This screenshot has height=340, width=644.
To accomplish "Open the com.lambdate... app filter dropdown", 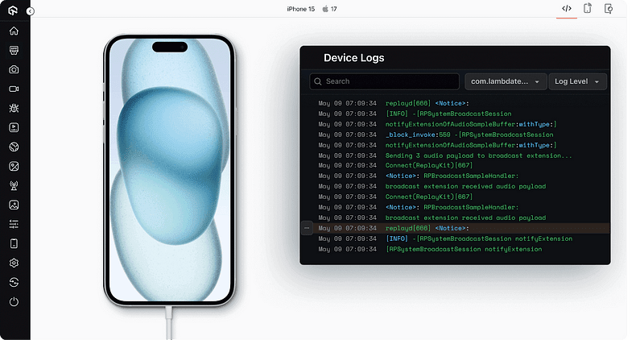I will tap(506, 81).
